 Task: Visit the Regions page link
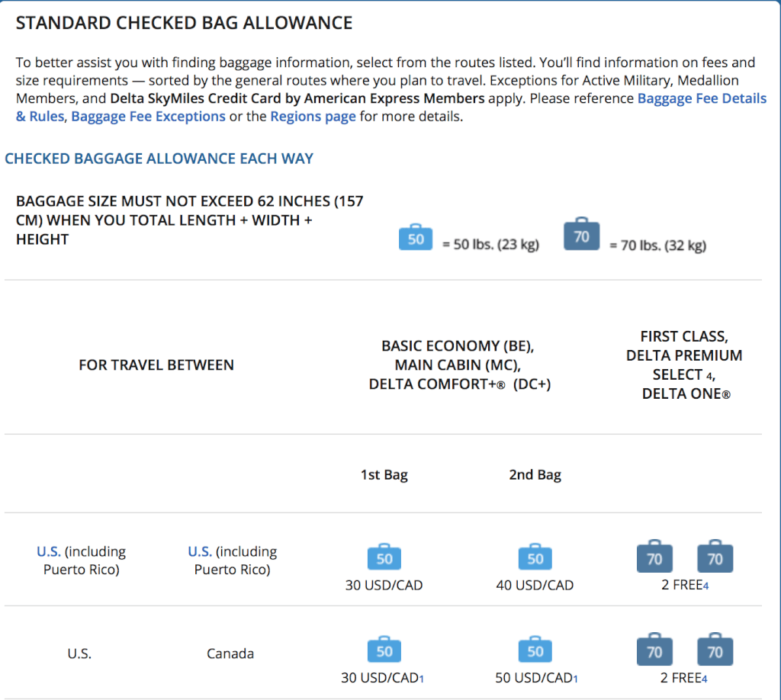click(313, 116)
